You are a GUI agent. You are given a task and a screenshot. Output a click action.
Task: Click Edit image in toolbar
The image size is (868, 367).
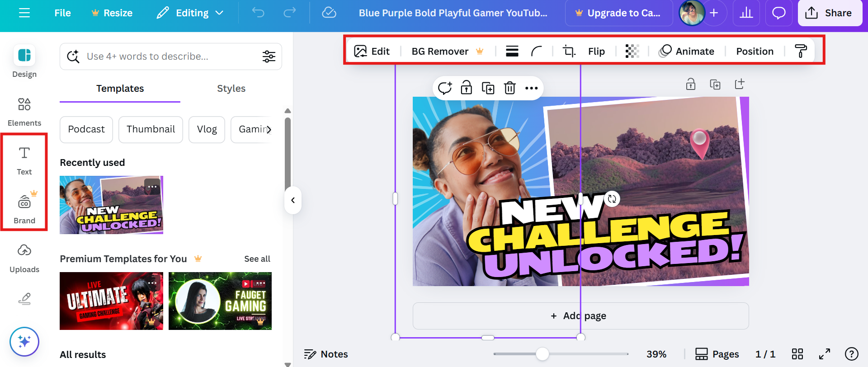[x=372, y=51]
